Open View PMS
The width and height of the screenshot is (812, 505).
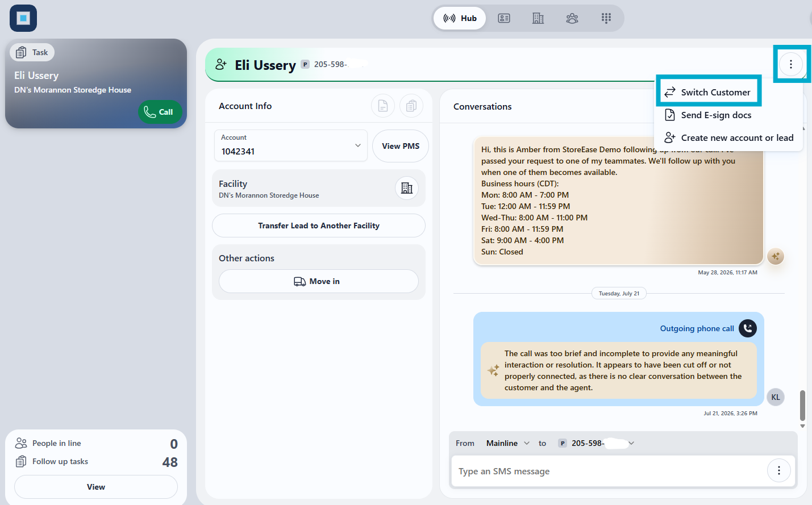[x=401, y=146]
